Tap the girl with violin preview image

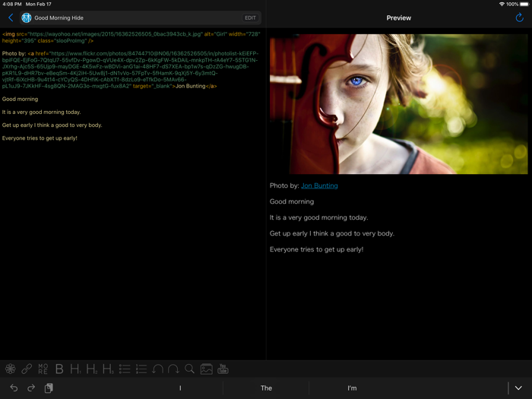(x=399, y=104)
